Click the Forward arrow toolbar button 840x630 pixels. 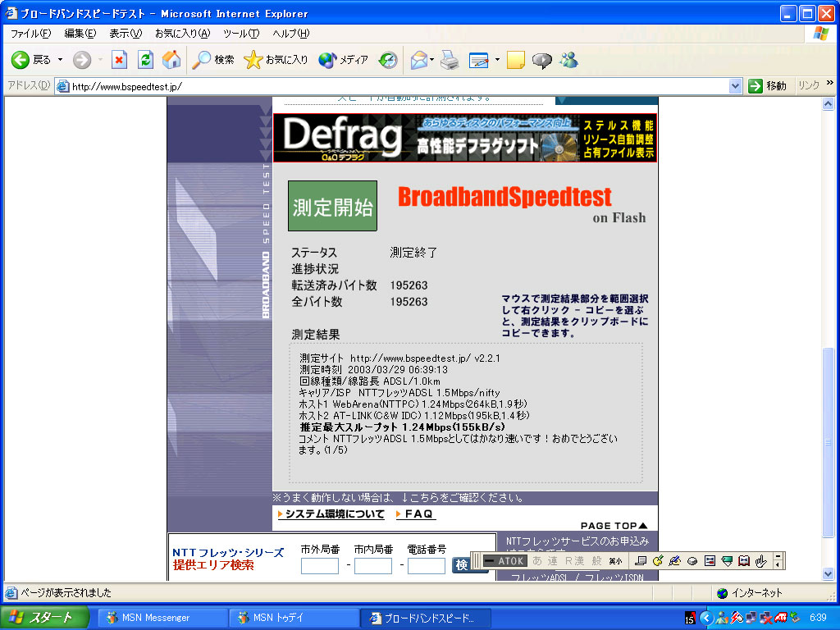coord(82,59)
